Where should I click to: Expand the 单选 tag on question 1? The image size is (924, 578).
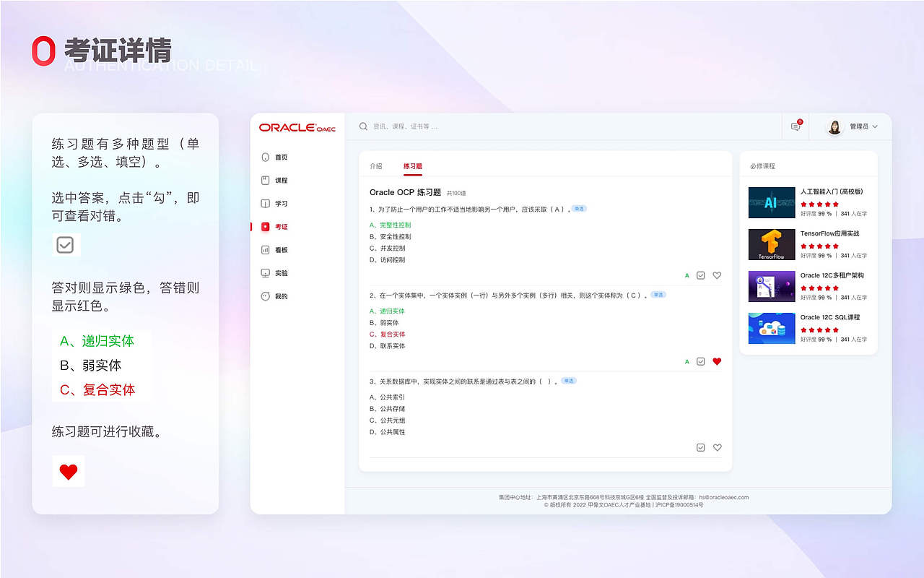click(578, 208)
